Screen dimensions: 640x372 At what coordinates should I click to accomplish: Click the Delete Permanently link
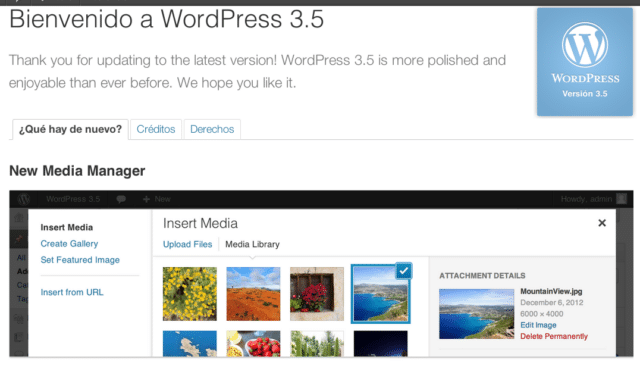pos(554,336)
